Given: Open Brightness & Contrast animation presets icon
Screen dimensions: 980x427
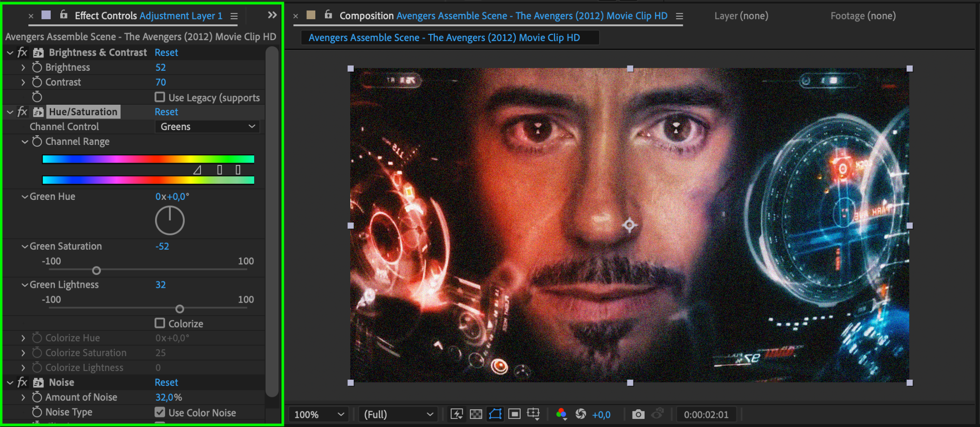Looking at the screenshot, I should click(x=38, y=53).
